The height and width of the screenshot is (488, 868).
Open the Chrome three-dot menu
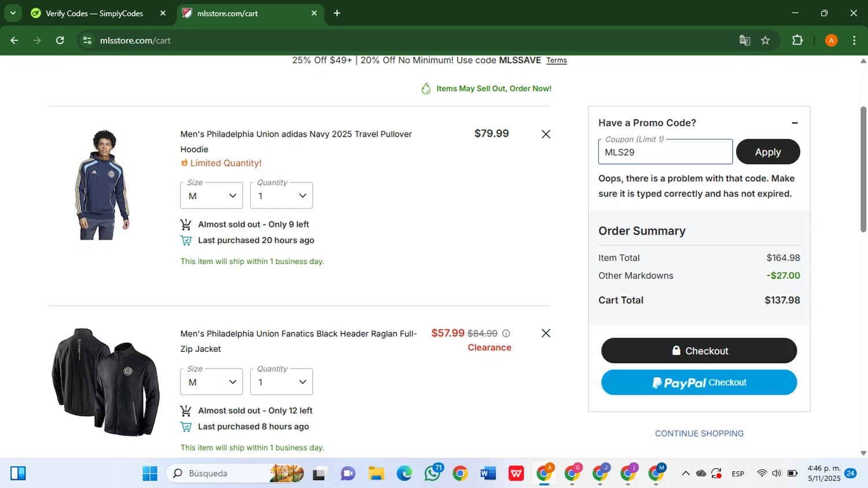pos(854,41)
